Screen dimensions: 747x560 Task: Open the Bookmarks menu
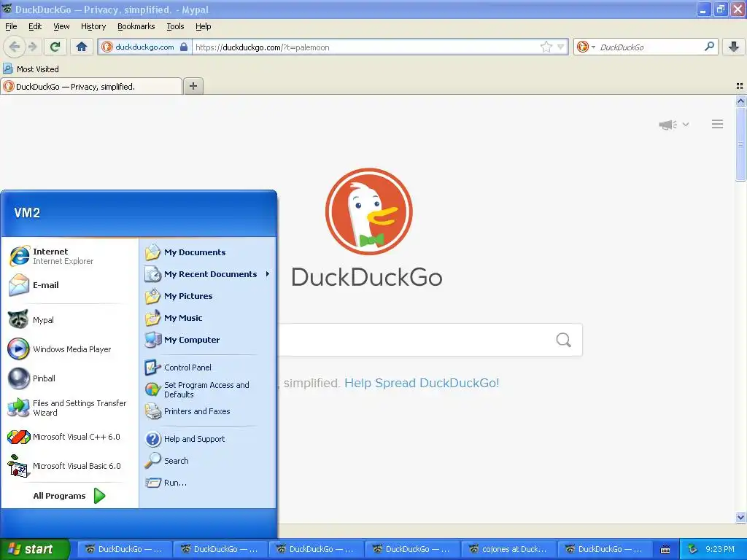point(136,26)
